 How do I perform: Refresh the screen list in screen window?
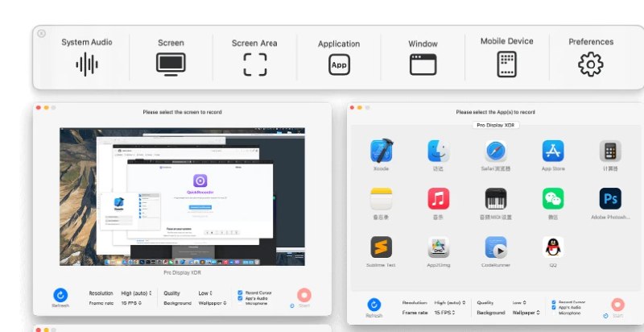coord(60,295)
